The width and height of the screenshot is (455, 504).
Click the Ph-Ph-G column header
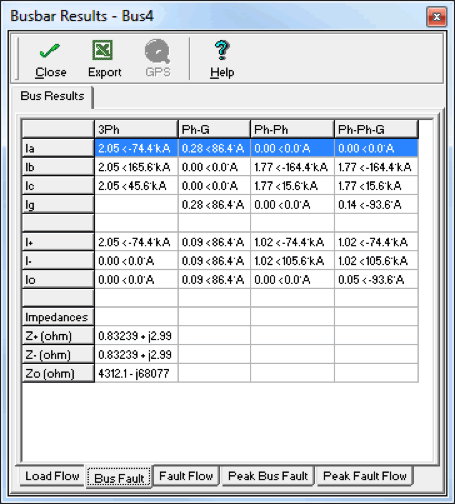(x=376, y=129)
